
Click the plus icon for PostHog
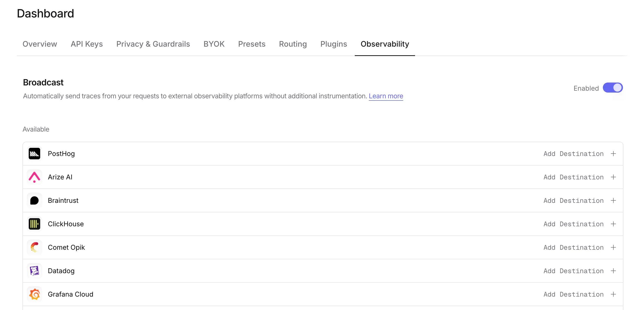(613, 154)
